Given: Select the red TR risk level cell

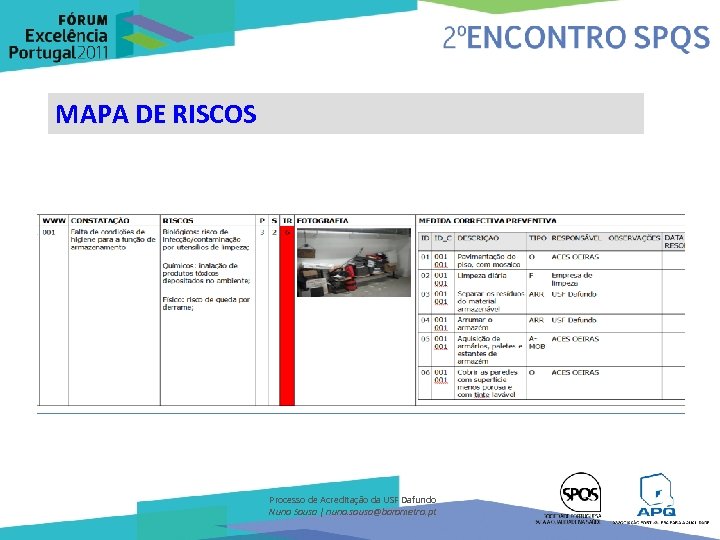Looking at the screenshot, I should pyautogui.click(x=287, y=316).
